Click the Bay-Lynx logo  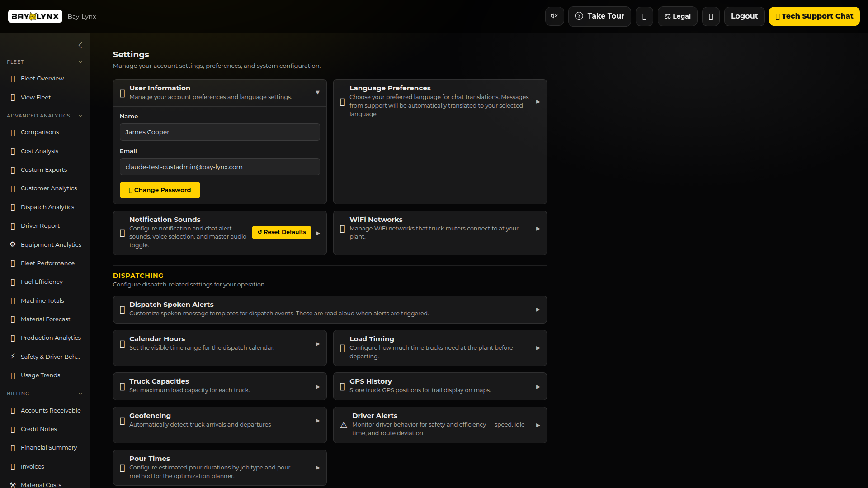pyautogui.click(x=35, y=16)
